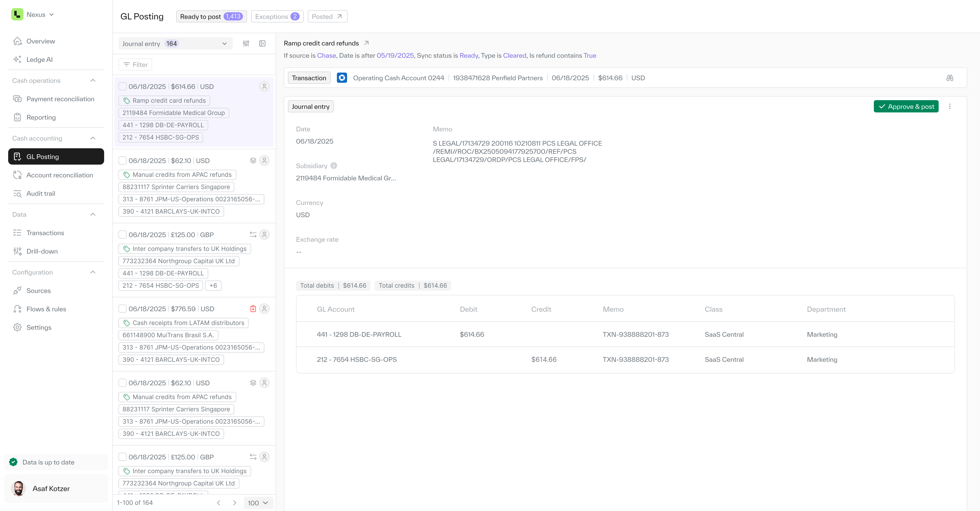Check the box for the $614.66 entry

pyautogui.click(x=122, y=86)
